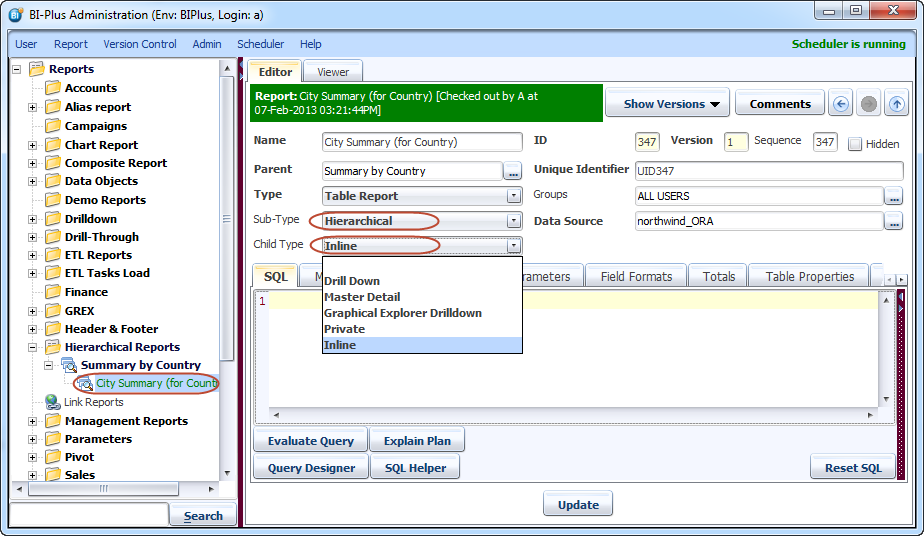Click the up arrow navigation icon
The image size is (924, 536).
click(x=897, y=104)
